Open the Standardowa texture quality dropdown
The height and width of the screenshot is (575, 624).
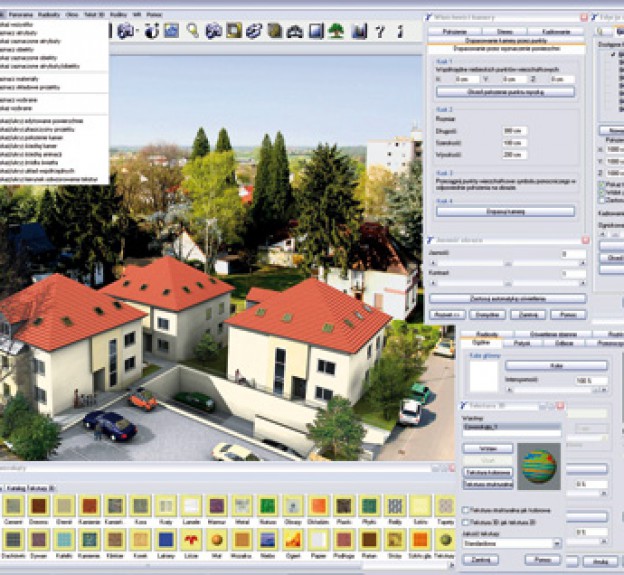512,543
